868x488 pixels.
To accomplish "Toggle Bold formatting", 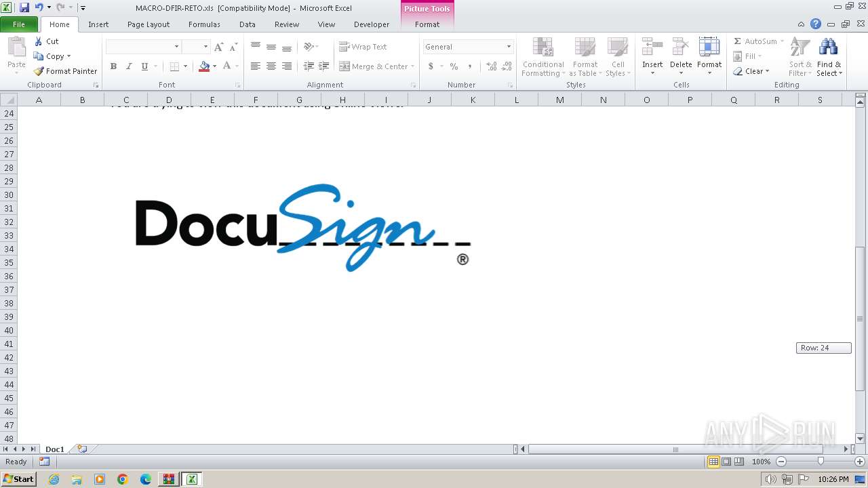I will 113,66.
